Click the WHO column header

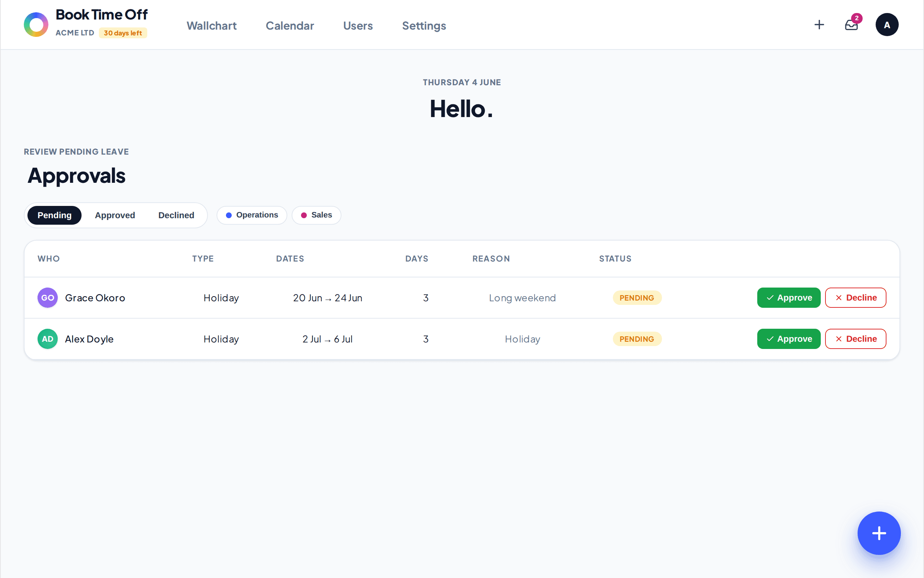click(x=48, y=259)
